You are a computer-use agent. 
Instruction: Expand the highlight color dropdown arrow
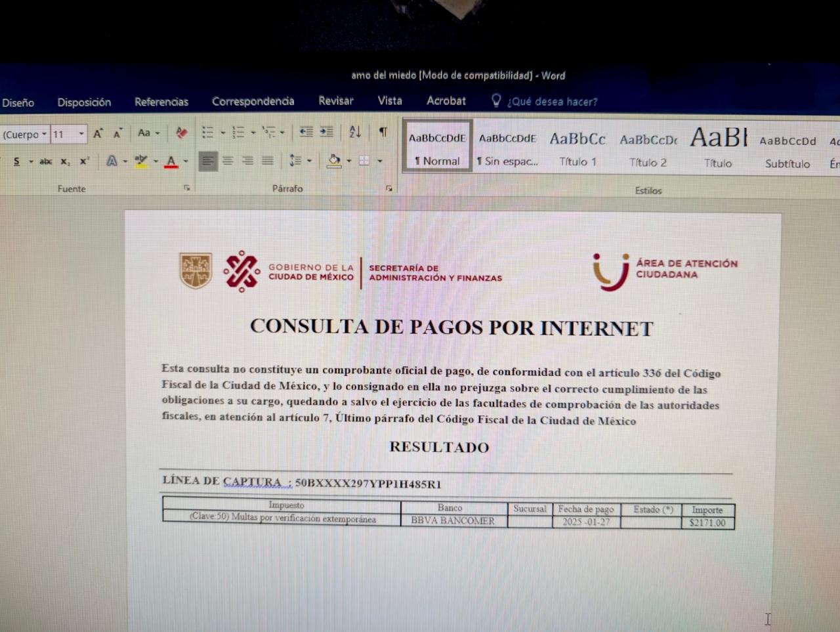point(156,161)
